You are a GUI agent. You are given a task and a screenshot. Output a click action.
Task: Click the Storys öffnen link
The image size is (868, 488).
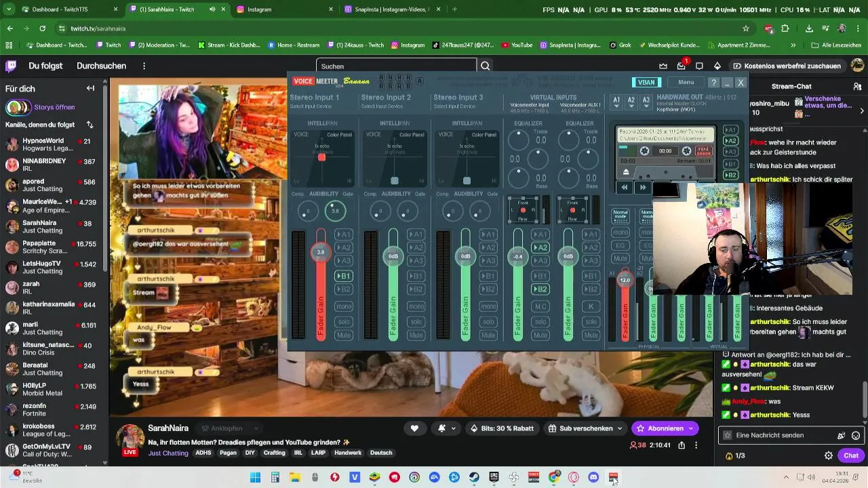coord(54,107)
